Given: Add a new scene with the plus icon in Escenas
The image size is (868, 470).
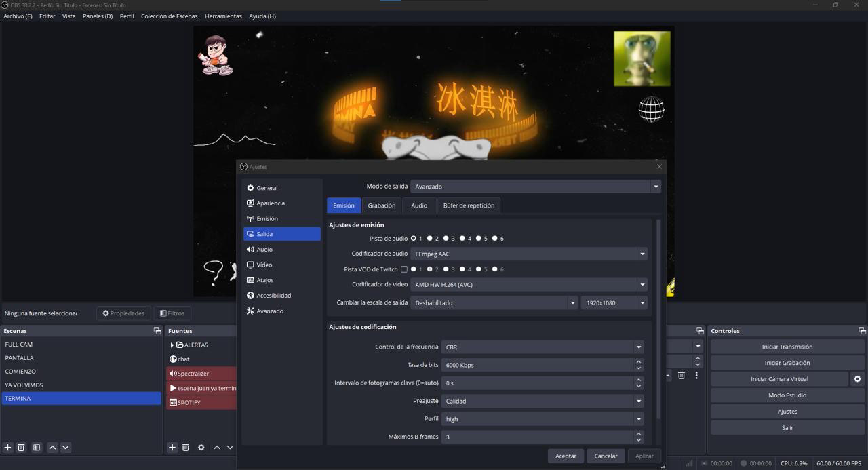Looking at the screenshot, I should [7, 448].
